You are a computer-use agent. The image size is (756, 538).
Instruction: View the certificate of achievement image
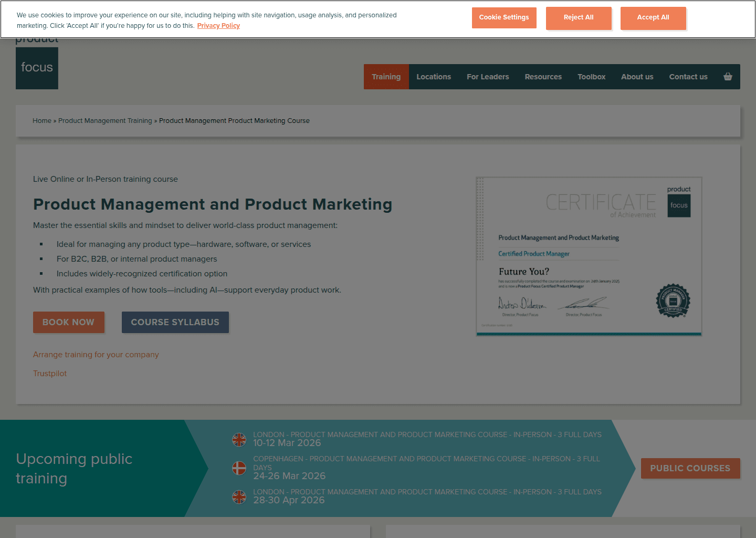[589, 256]
